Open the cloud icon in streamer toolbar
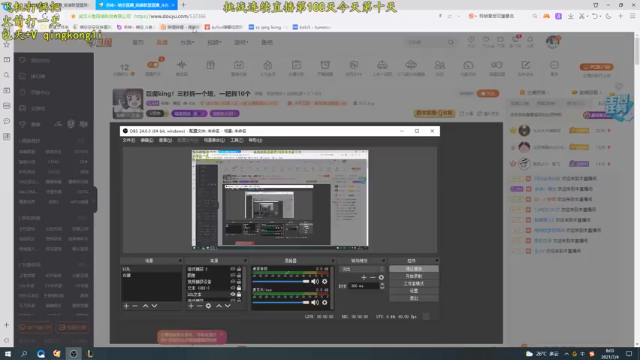Screen dimensions: 640x360 pos(411,64)
